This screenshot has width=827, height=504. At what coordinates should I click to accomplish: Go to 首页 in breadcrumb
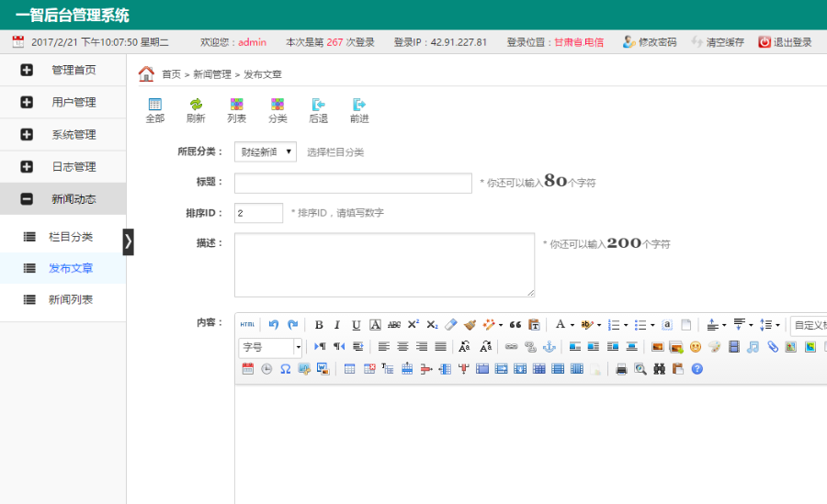pos(171,74)
